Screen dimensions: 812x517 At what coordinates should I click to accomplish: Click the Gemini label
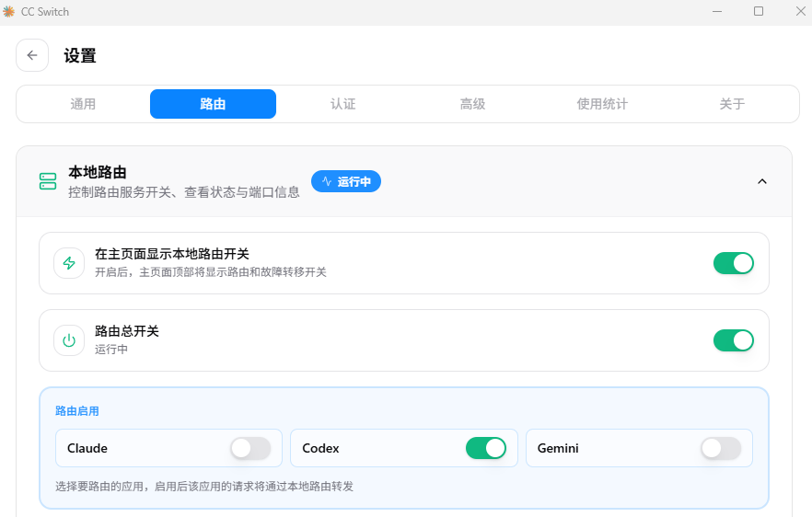[x=558, y=448]
